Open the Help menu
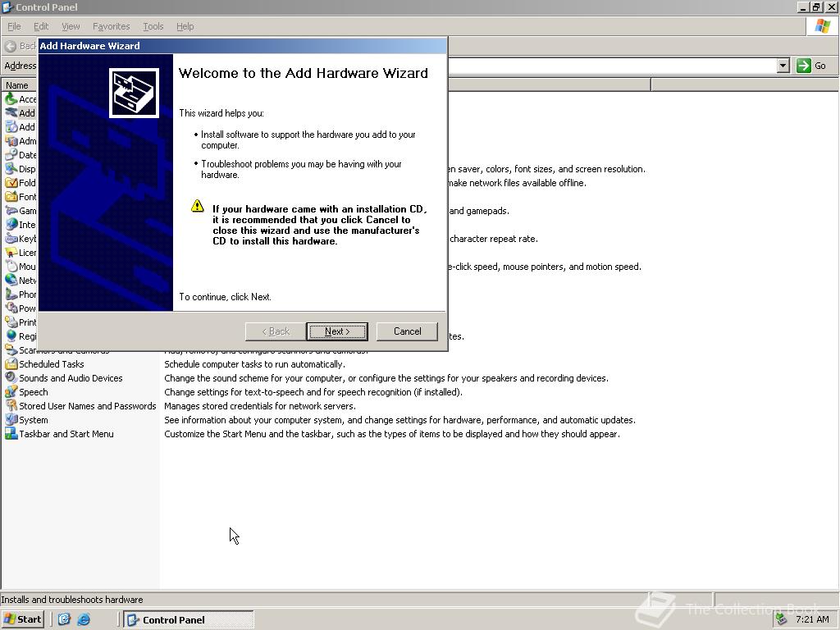Screen dimensions: 840x630 pyautogui.click(x=185, y=26)
